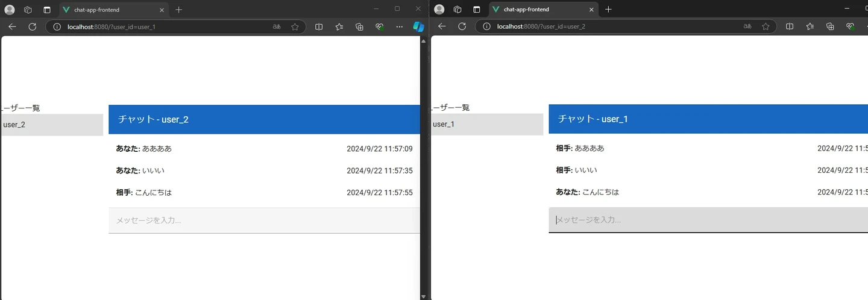Open the Favorites list in right window toolbar

point(810,27)
